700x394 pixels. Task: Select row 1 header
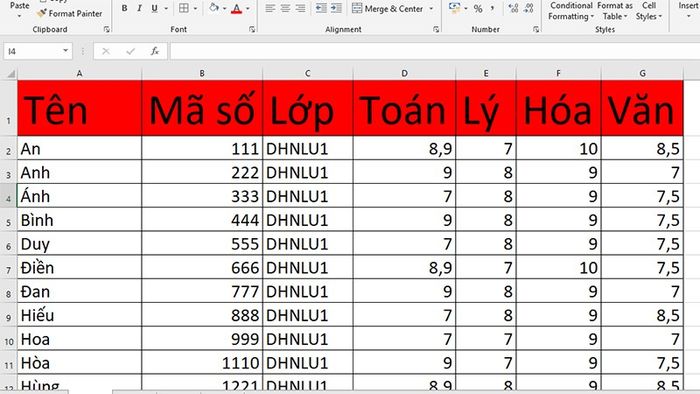tap(8, 108)
